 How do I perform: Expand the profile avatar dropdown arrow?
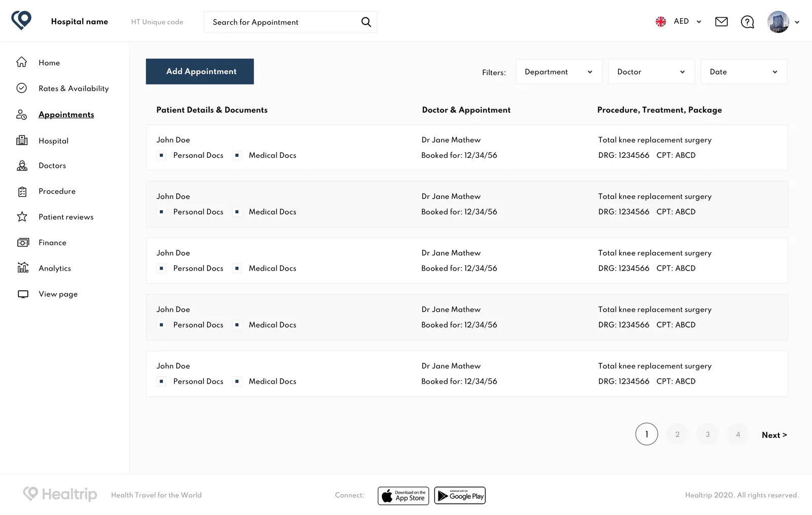click(x=797, y=22)
